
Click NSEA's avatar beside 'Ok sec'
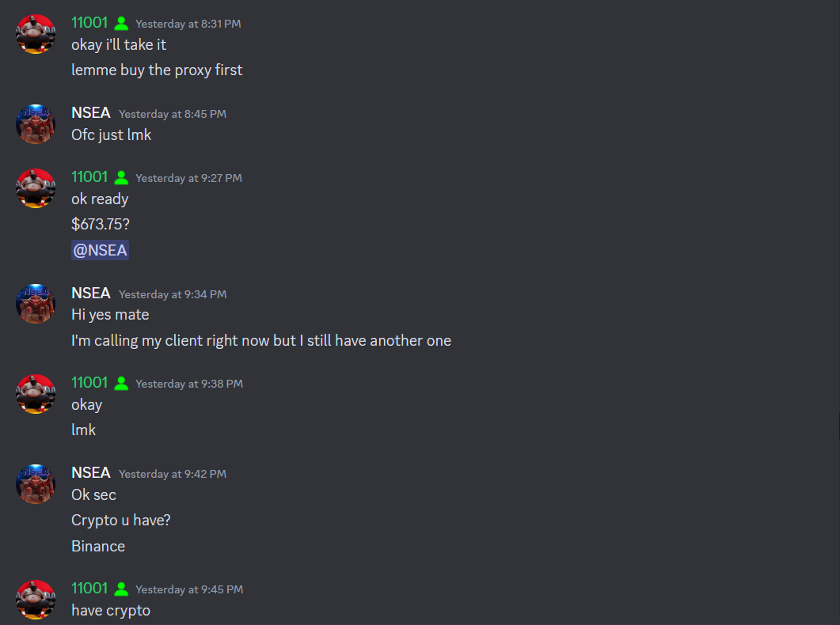[x=36, y=483]
